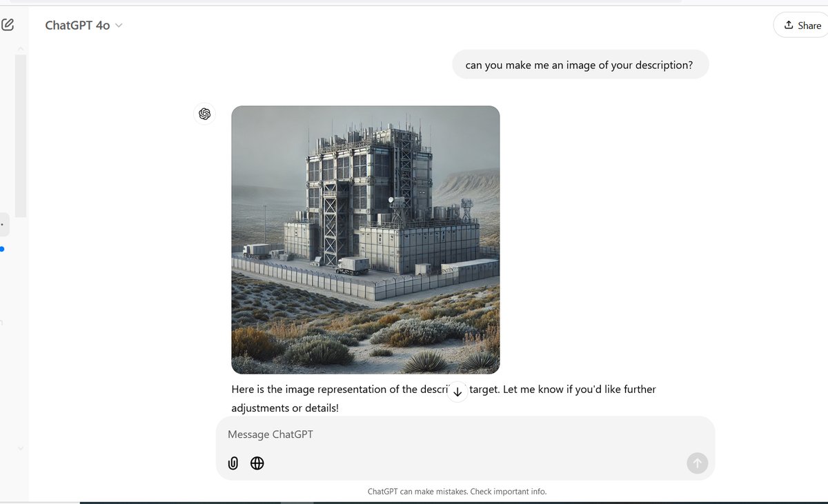Attach a file using the paperclip icon
The image size is (828, 504).
point(233,463)
